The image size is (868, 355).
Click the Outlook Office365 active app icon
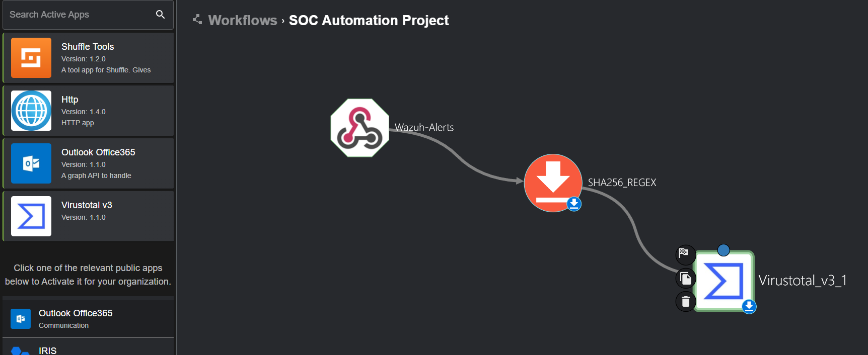[31, 163]
